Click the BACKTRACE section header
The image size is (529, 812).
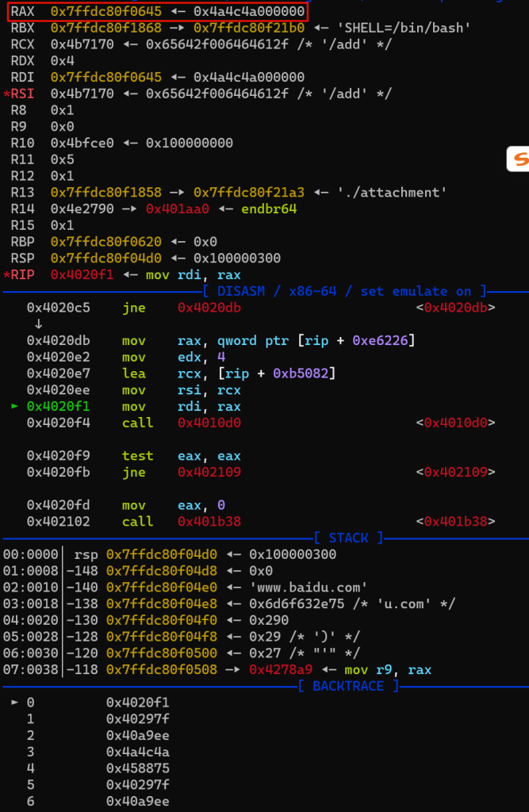[x=350, y=686]
